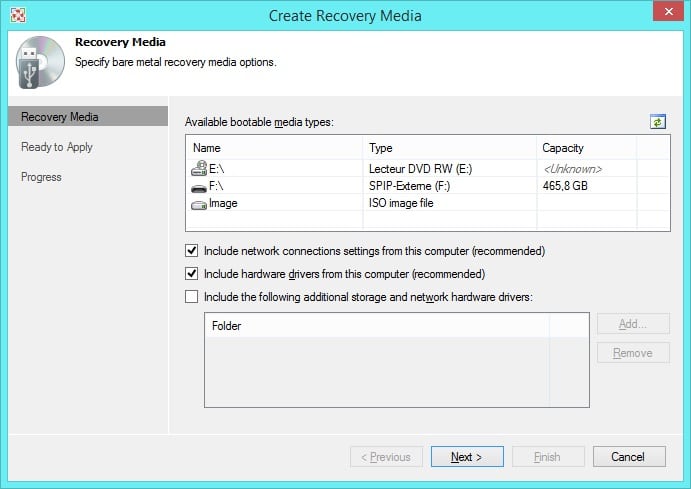Select the ISO Image disk icon
691x489 pixels.
coord(198,203)
